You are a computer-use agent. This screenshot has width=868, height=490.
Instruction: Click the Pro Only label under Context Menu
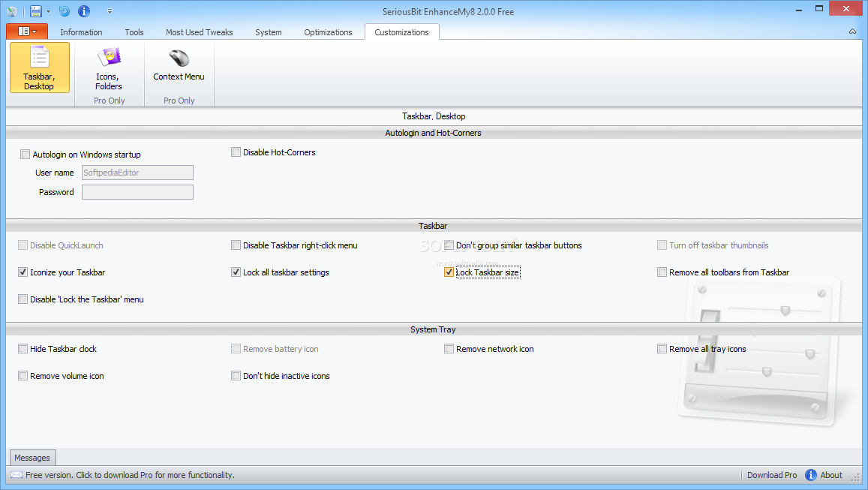[x=179, y=101]
